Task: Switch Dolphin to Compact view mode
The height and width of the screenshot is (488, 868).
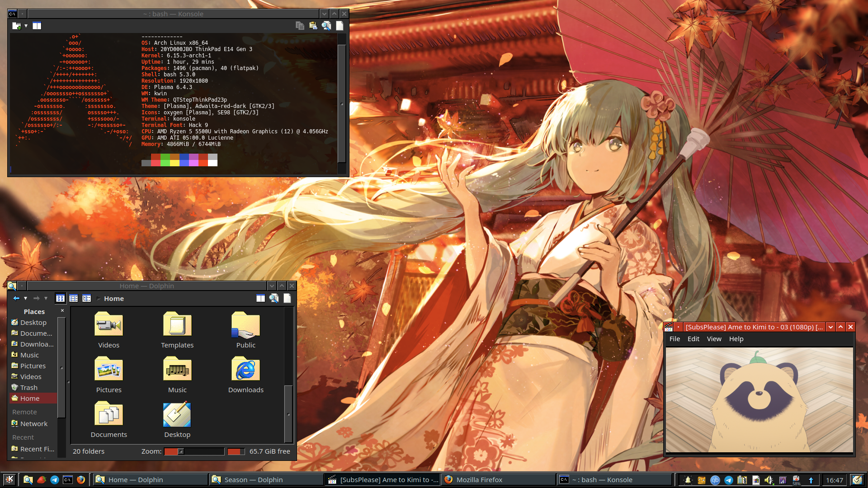Action: 73,298
